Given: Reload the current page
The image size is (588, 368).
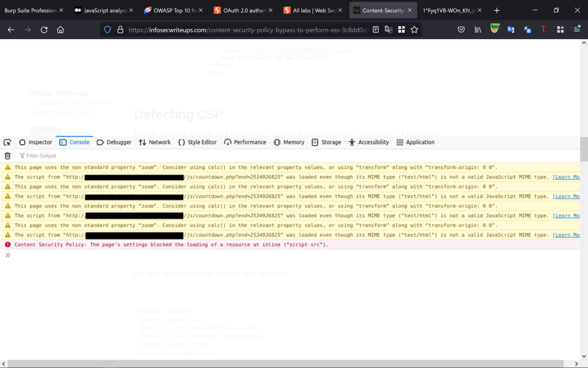Looking at the screenshot, I should [44, 30].
